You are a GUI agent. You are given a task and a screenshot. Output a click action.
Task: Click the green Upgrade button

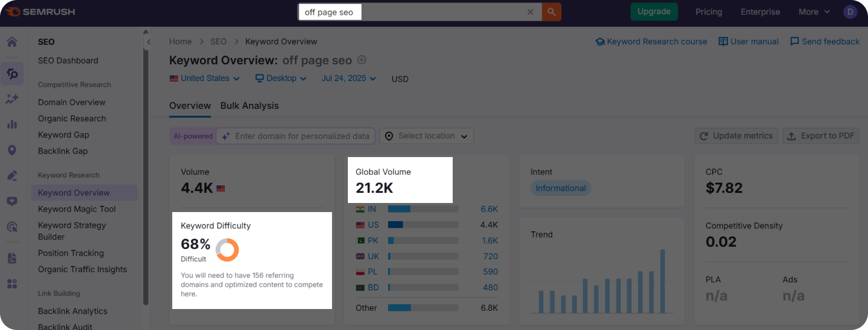point(654,12)
